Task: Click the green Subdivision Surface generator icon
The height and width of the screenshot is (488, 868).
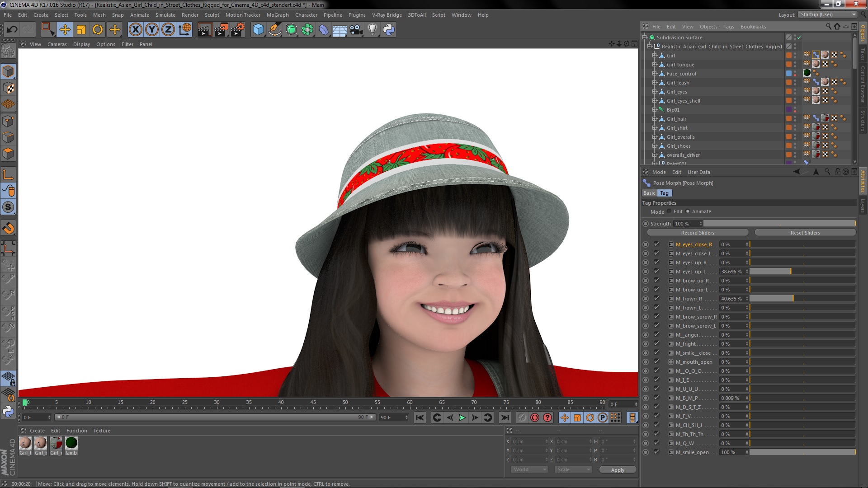Action: click(x=291, y=30)
